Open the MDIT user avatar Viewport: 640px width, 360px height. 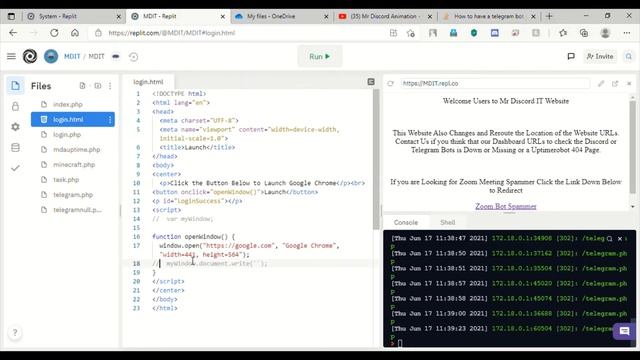pyautogui.click(x=51, y=56)
